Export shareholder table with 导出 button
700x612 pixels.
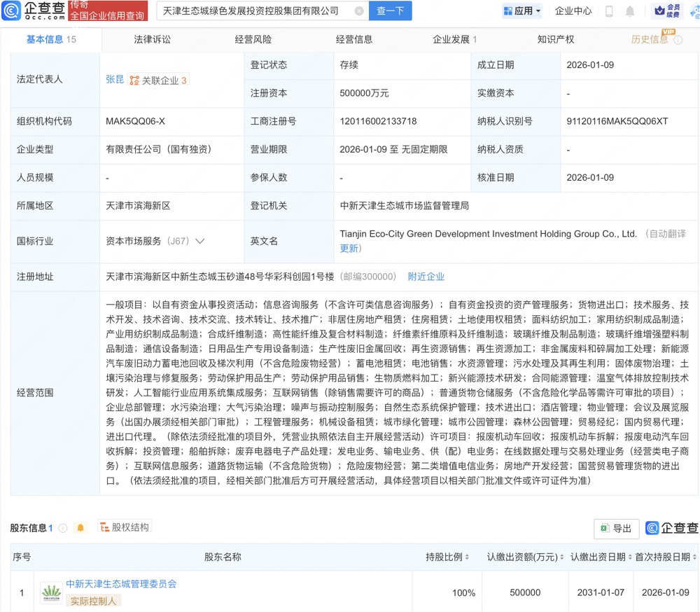tap(616, 529)
